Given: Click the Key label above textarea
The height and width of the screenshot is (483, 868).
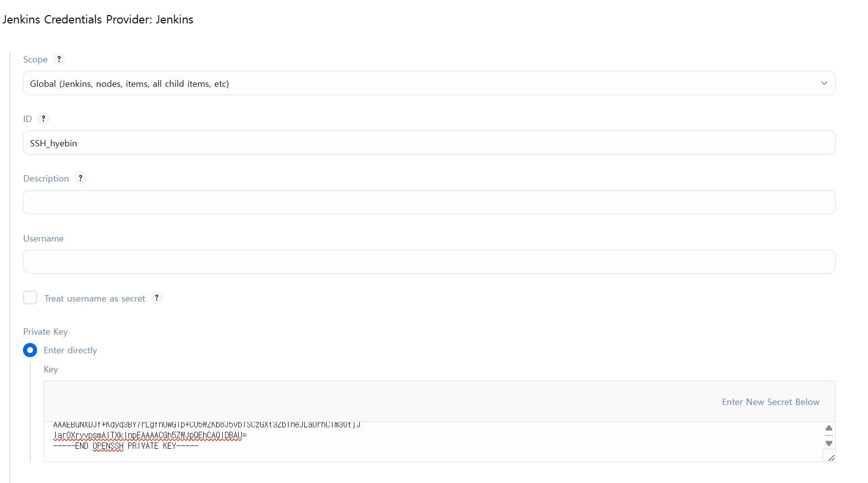Looking at the screenshot, I should pyautogui.click(x=51, y=369).
